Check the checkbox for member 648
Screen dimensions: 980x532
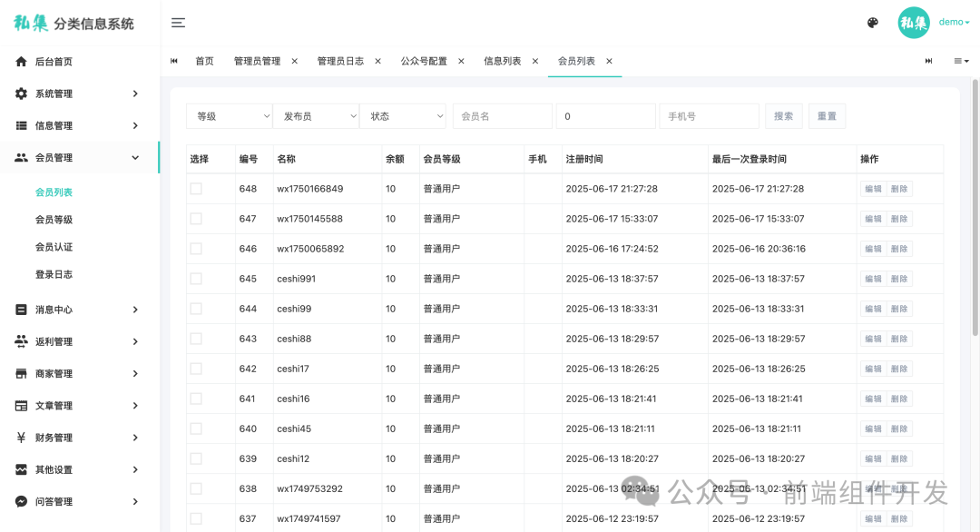click(195, 189)
